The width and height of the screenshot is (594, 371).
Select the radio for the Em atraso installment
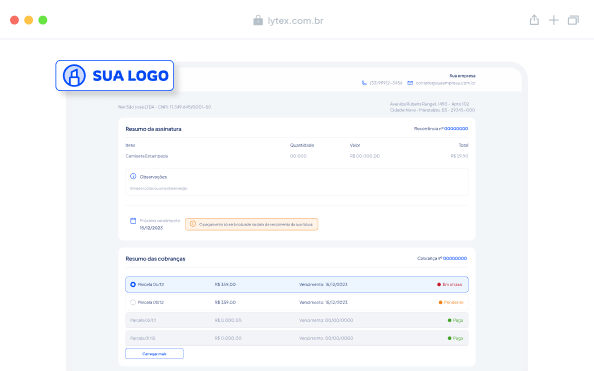coord(133,284)
